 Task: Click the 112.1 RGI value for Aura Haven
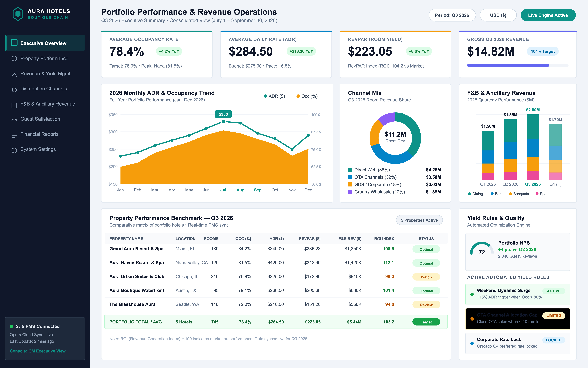388,263
